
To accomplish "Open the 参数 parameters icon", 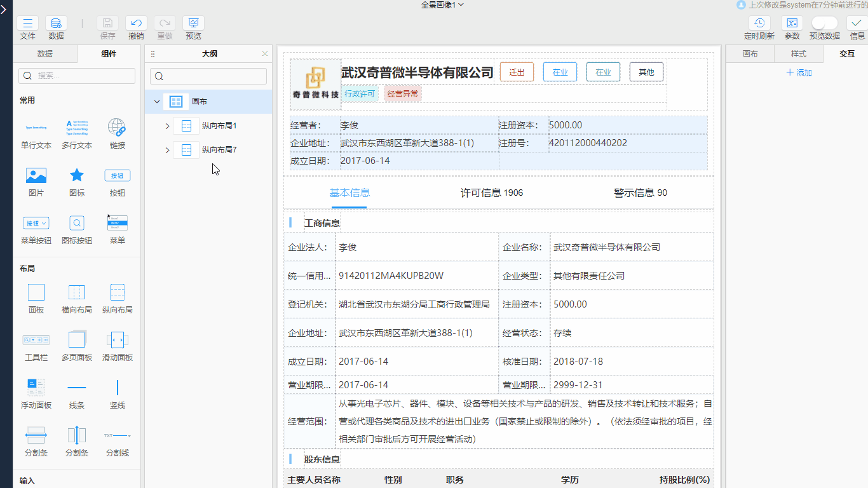I will click(x=792, y=23).
